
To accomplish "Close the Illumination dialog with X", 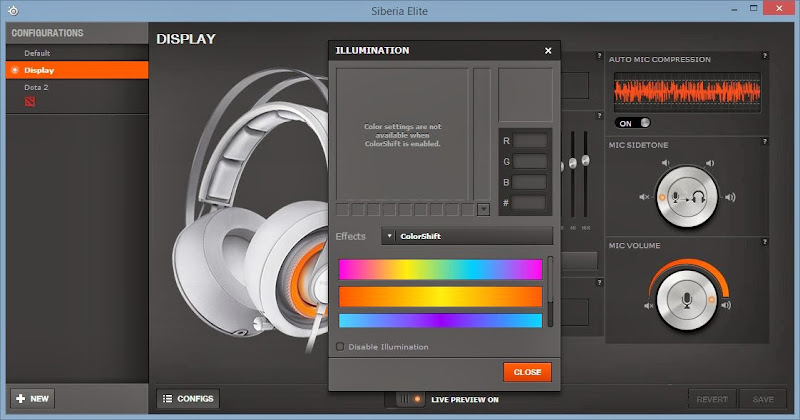I will click(548, 51).
